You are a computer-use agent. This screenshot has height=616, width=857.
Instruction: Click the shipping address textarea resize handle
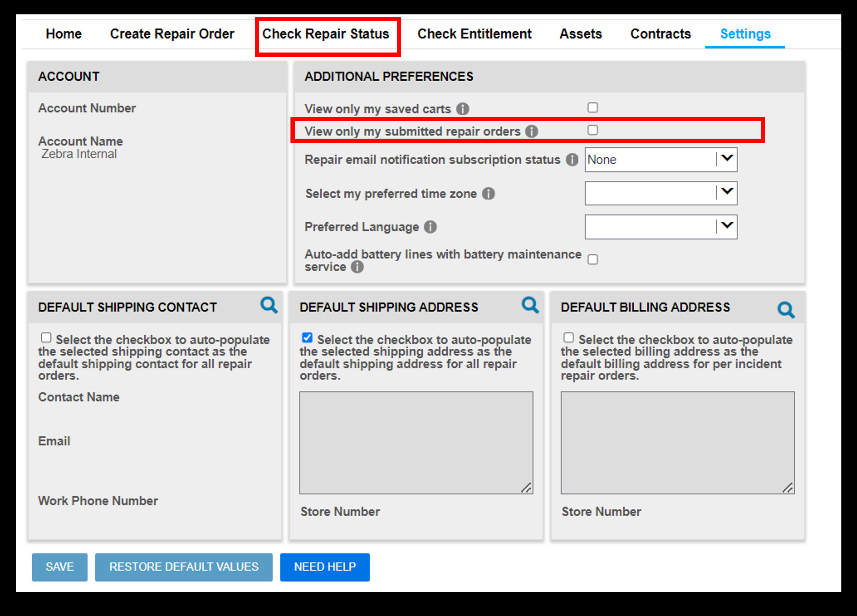click(x=526, y=488)
